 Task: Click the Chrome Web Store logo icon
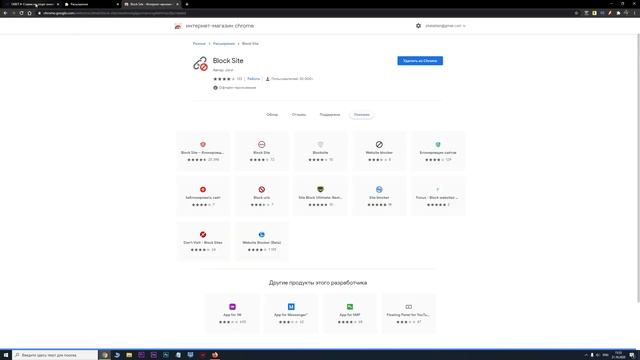[x=178, y=26]
